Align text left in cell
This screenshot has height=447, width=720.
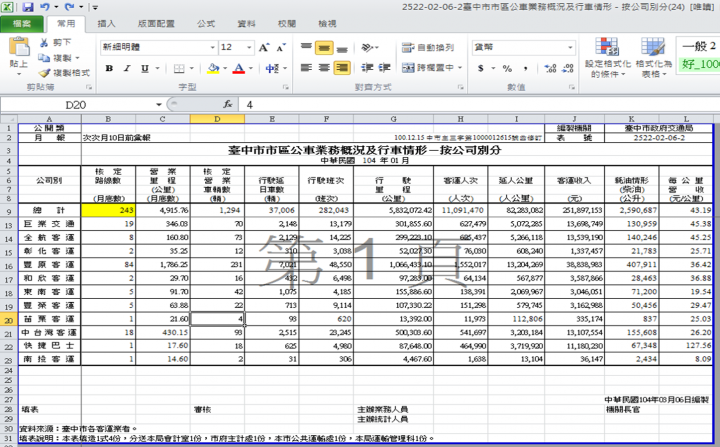(x=306, y=68)
